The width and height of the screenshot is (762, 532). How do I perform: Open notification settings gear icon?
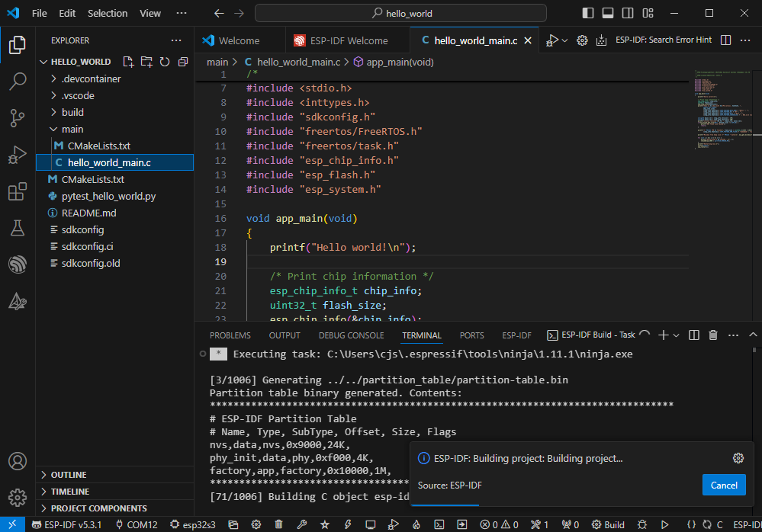tap(738, 458)
